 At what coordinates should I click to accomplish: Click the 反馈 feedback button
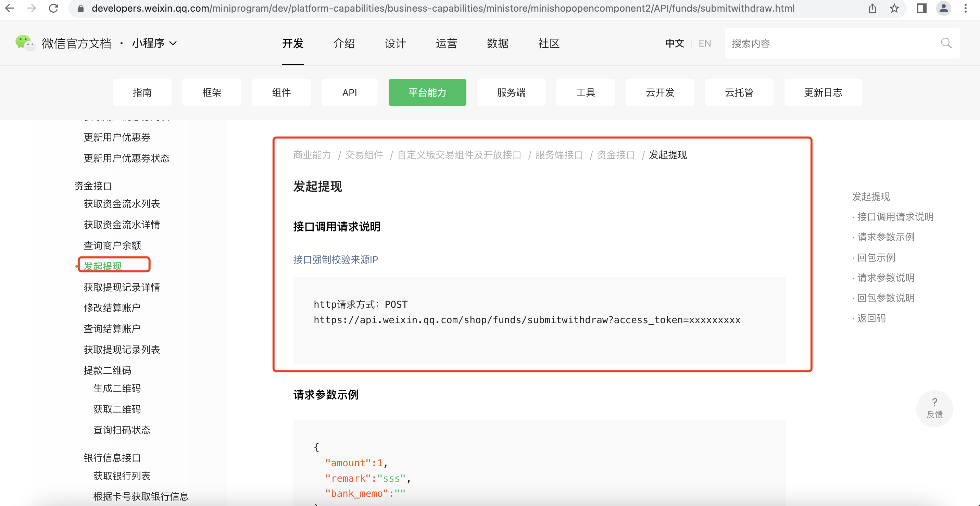coord(934,409)
